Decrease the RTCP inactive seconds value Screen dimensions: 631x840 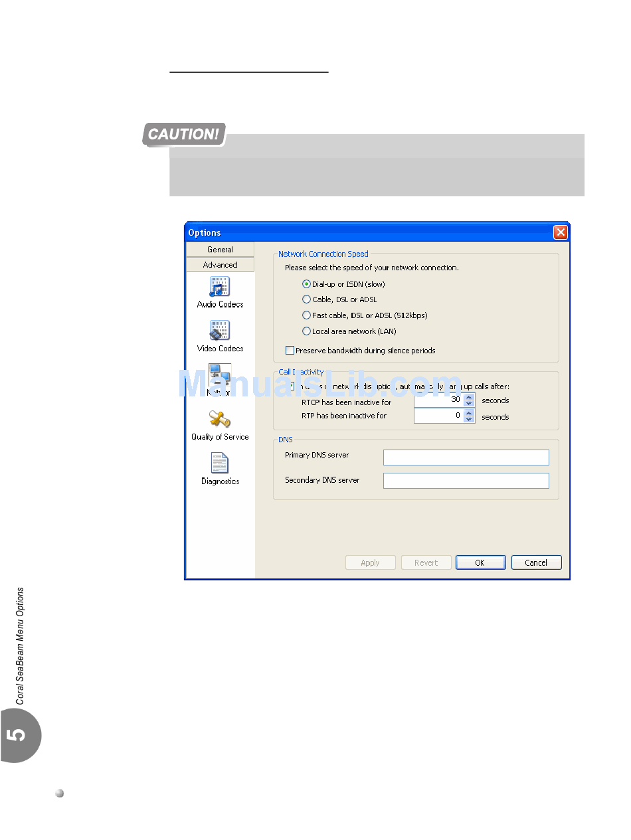470,404
